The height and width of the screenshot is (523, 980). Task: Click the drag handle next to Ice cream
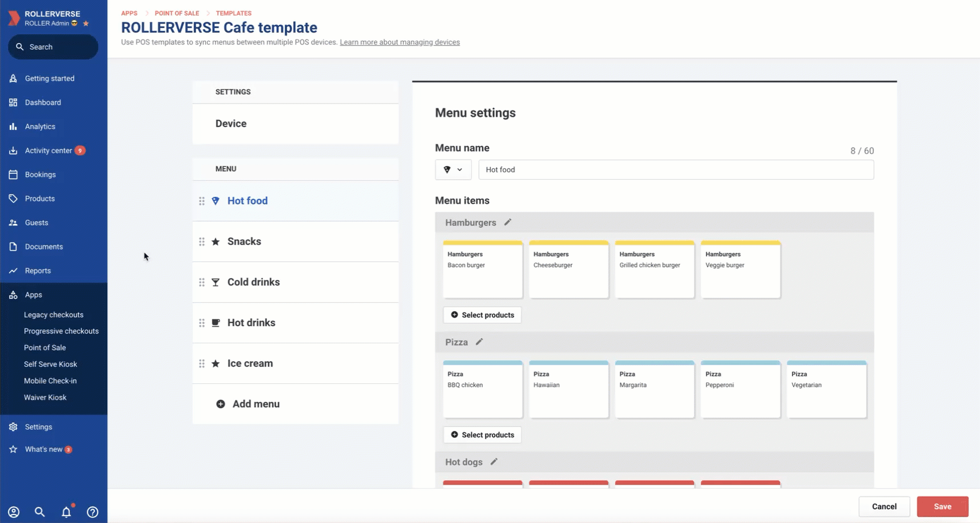coord(202,363)
